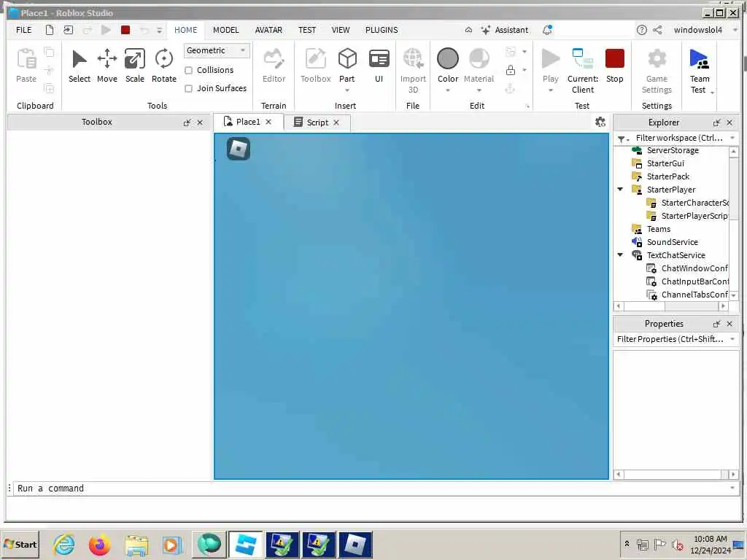
Task: Select the Select tool in the ribbon
Action: pos(79,66)
